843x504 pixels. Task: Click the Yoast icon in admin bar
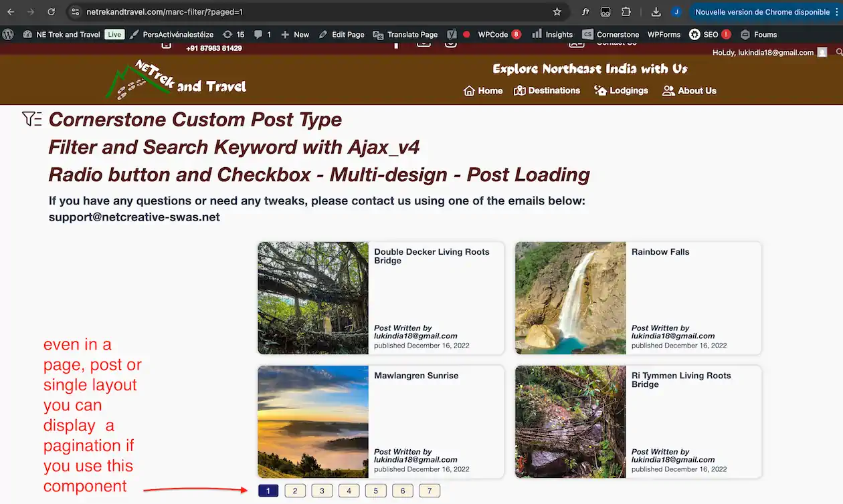point(452,34)
